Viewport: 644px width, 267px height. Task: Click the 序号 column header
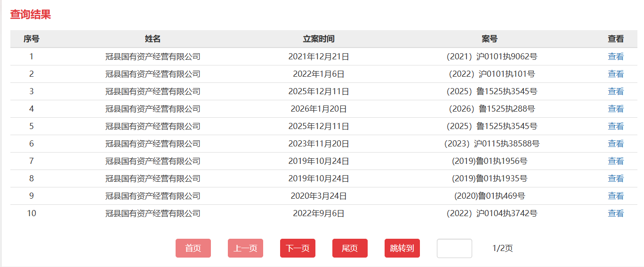(32, 39)
